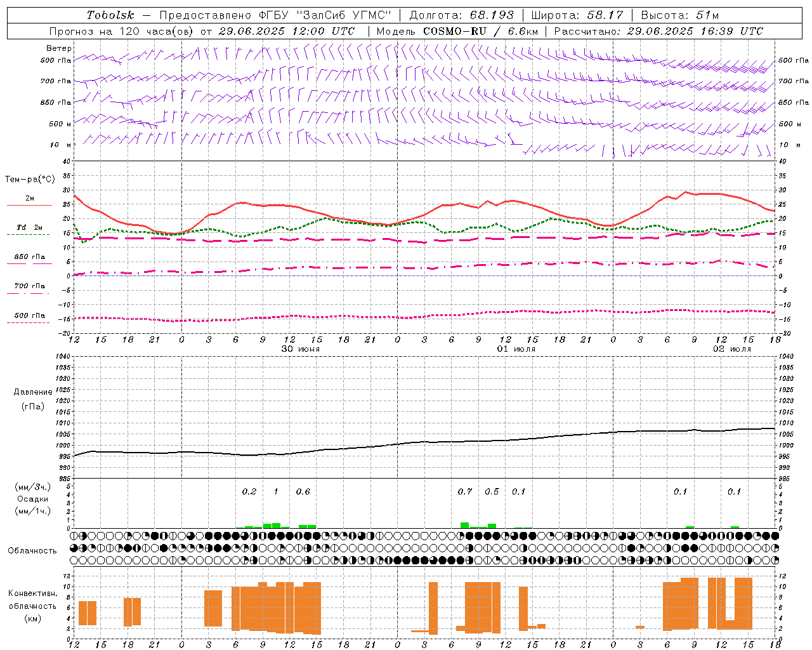Click the '01 июля' date label
The height and width of the screenshot is (650, 812).
click(x=516, y=349)
